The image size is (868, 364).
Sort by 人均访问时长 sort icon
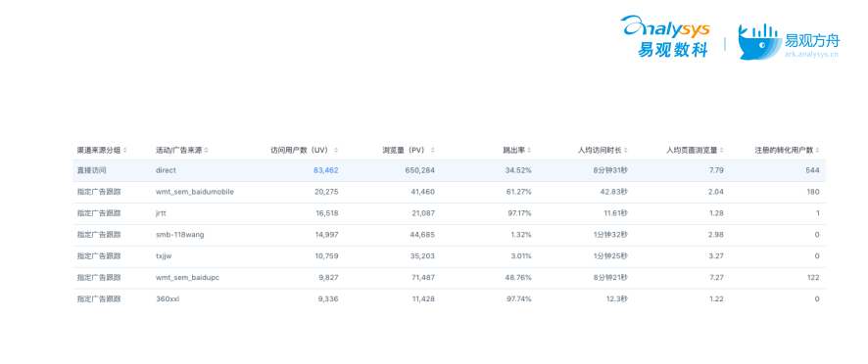click(626, 150)
